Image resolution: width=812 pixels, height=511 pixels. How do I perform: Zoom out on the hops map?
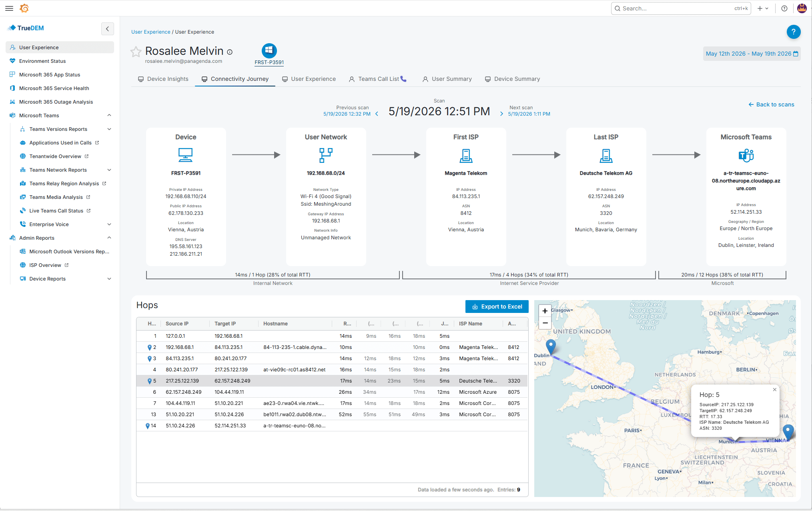pos(545,323)
